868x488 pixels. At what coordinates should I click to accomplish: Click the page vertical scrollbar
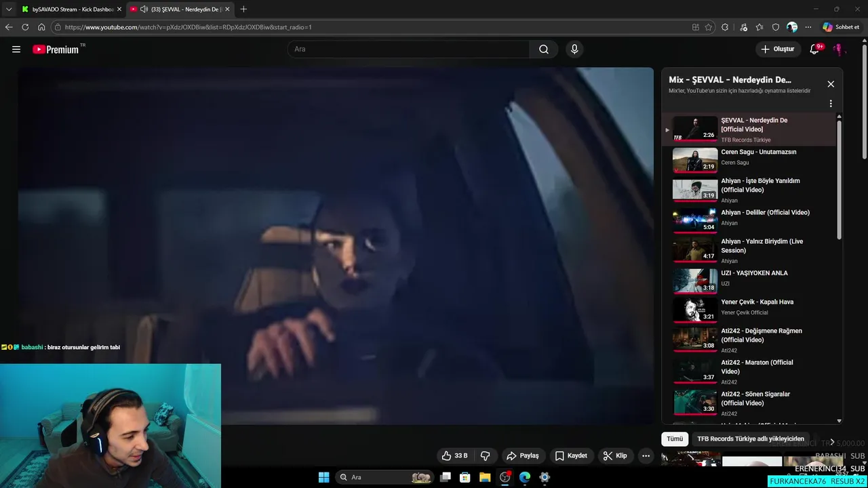(864, 102)
